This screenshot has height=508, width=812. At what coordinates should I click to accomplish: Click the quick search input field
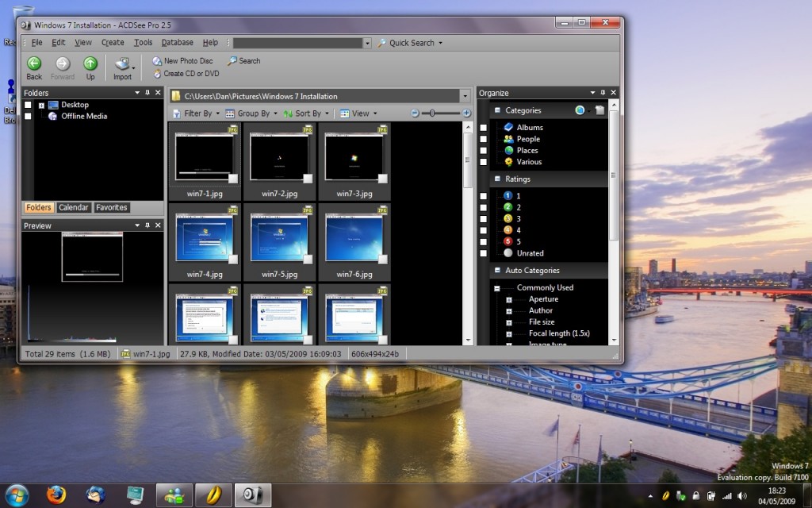[298, 43]
